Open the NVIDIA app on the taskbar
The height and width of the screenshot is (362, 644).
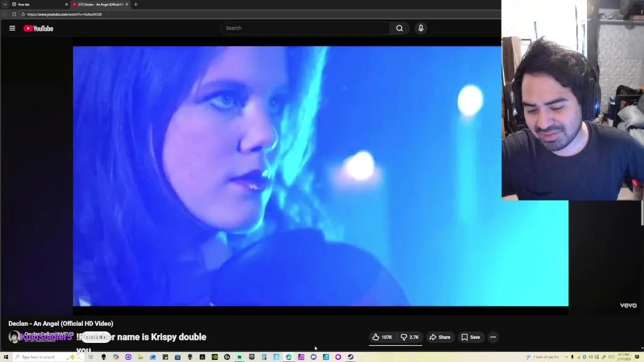[215, 357]
